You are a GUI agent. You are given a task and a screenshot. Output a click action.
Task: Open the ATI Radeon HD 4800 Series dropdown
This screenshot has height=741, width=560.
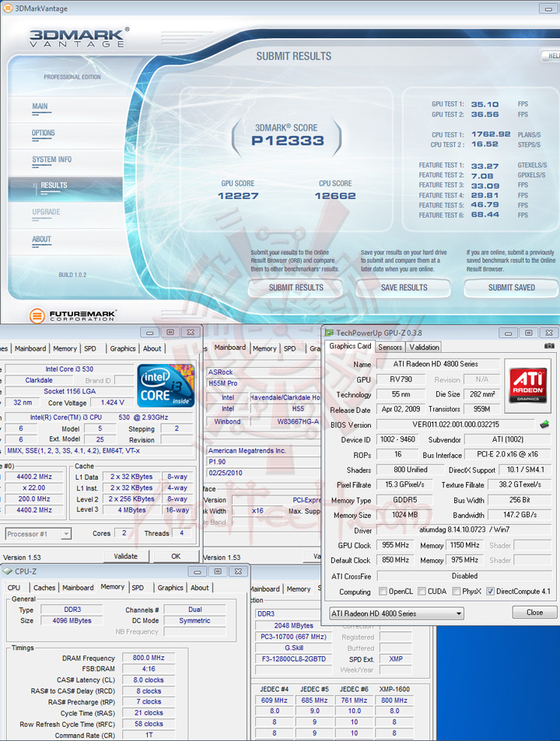tap(397, 613)
